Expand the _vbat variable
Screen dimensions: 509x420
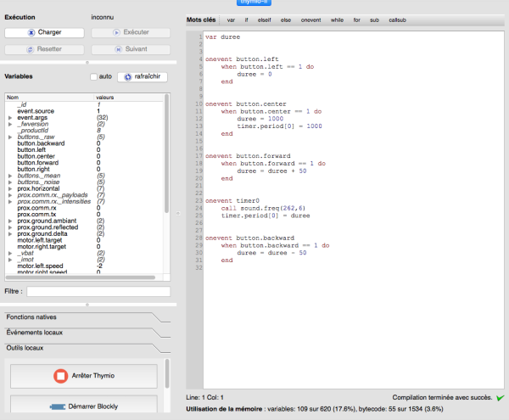[x=10, y=253]
